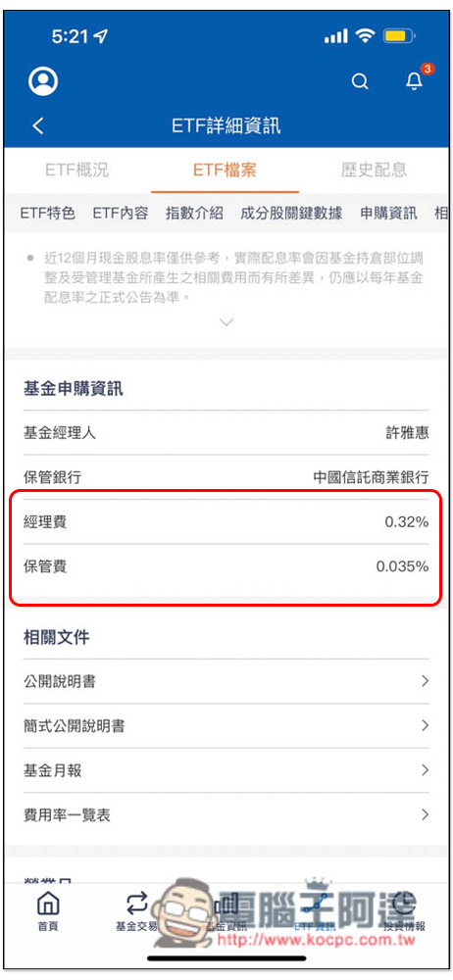Viewport: 453px width, 980px height.
Task: Switch to the 歷史配息 tab
Action: click(374, 170)
